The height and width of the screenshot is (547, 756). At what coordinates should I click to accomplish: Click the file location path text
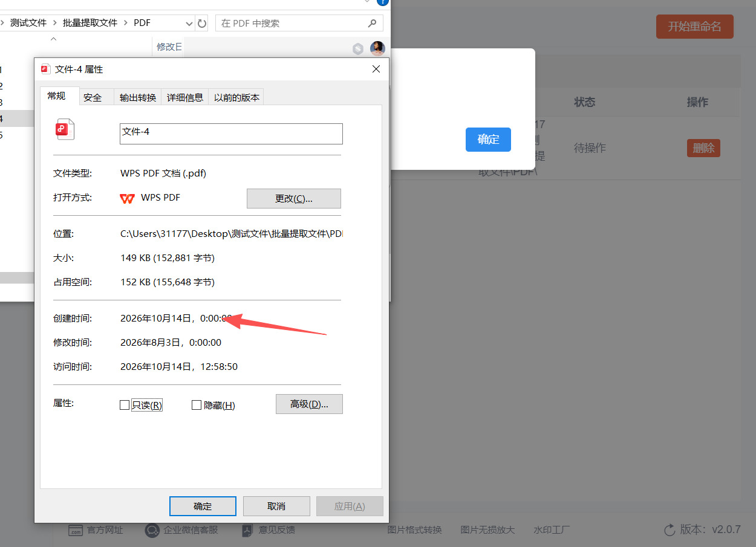tap(232, 234)
